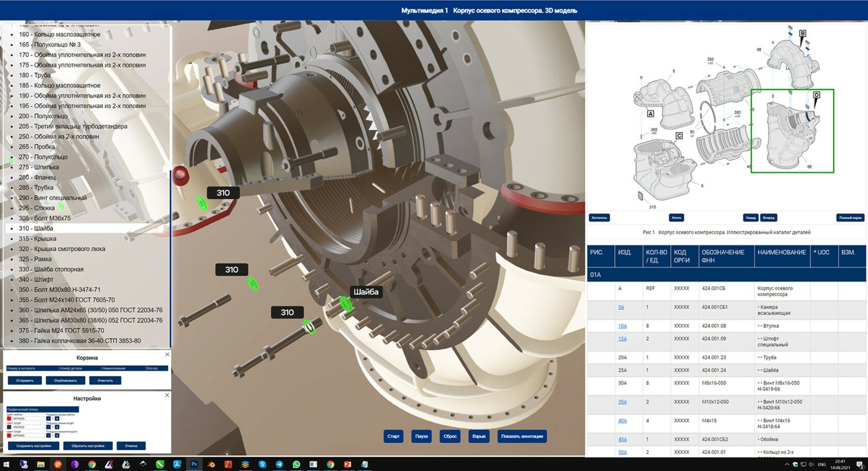Clear the basket with Очистить
The width and height of the screenshot is (868, 471).
coord(105,381)
